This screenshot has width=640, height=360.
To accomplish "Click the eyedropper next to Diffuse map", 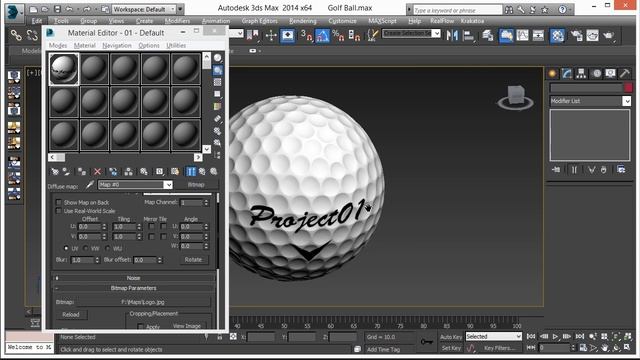I will click(x=90, y=185).
